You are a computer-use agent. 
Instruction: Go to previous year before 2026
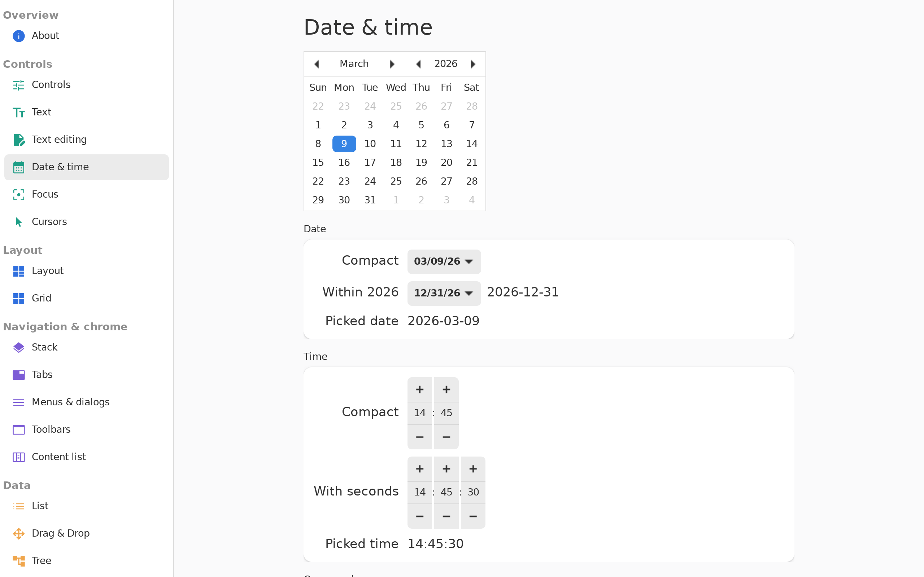pyautogui.click(x=418, y=64)
